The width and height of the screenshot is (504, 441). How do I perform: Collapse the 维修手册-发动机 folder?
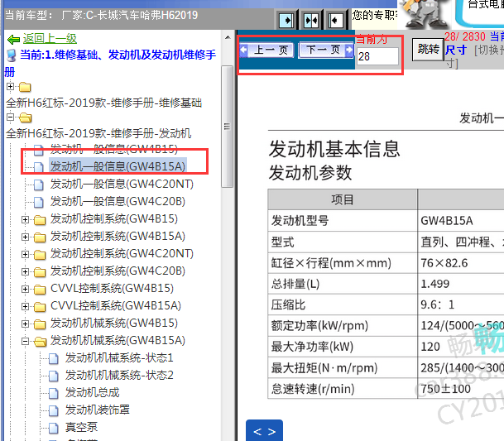(10, 117)
